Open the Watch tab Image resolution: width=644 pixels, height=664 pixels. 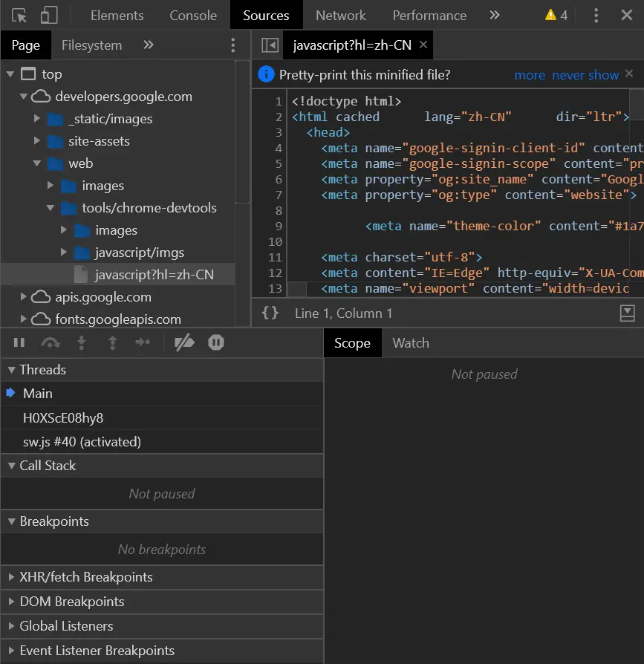(410, 343)
